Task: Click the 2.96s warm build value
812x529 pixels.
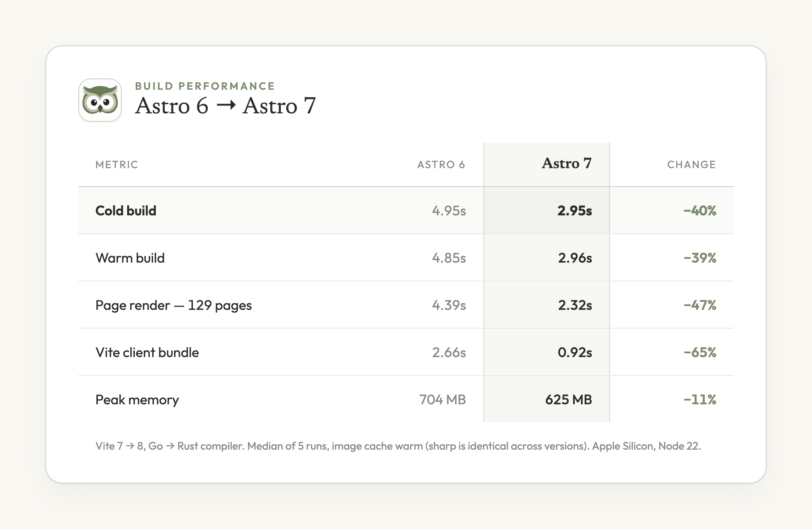Action: tap(575, 258)
